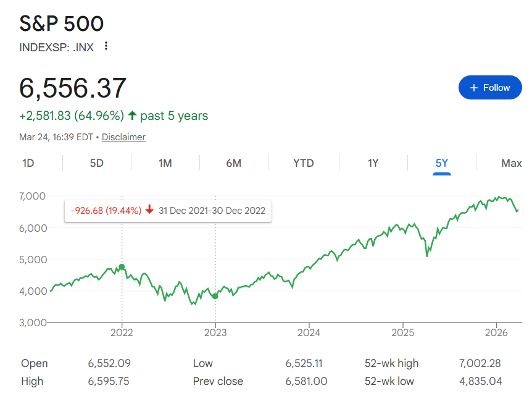Click the plus icon on Follow button
Image resolution: width=532 pixels, height=409 pixels.
tap(474, 88)
